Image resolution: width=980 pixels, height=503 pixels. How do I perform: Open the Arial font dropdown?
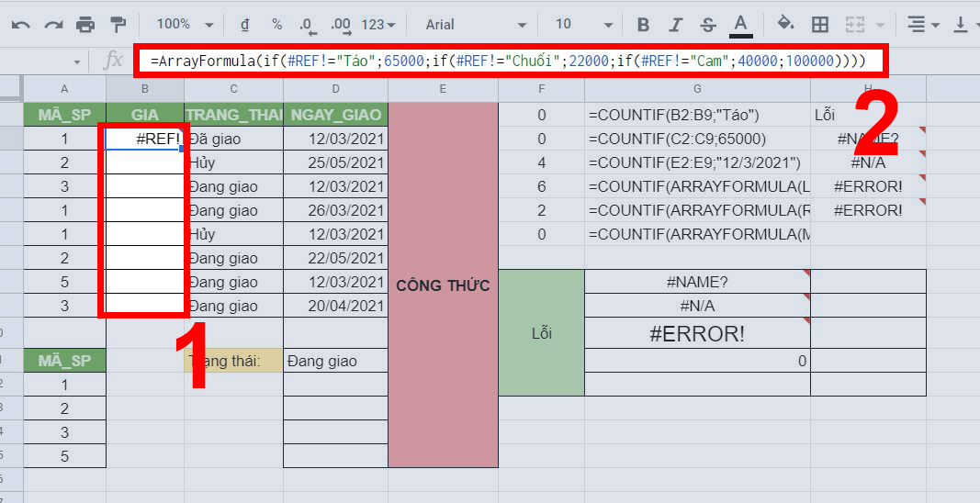coord(477,25)
